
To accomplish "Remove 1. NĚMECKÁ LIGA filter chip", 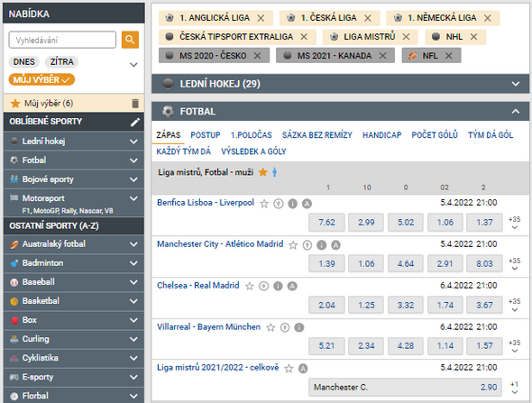I will [487, 18].
